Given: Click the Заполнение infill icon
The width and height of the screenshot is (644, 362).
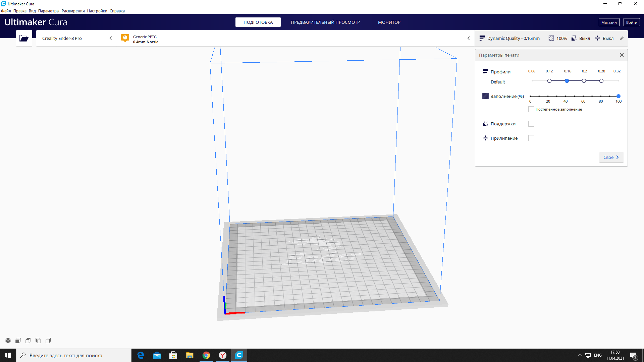Looking at the screenshot, I should point(485,96).
